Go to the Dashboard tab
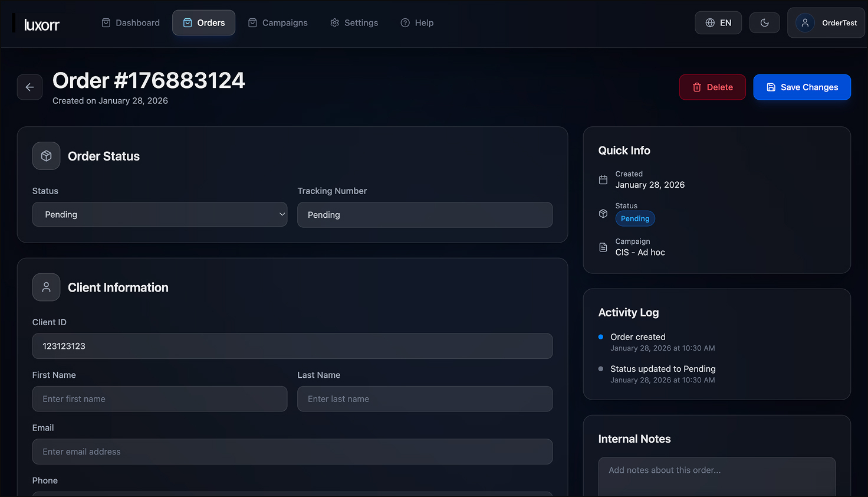This screenshot has width=868, height=497. 131,23
